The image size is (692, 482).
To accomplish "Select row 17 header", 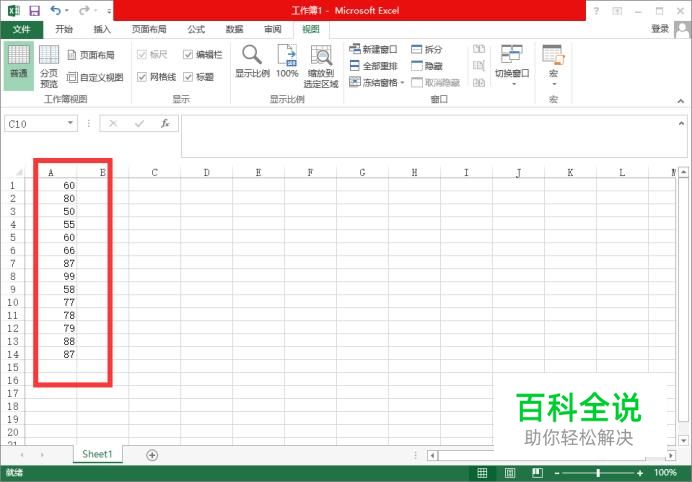I will pyautogui.click(x=13, y=393).
